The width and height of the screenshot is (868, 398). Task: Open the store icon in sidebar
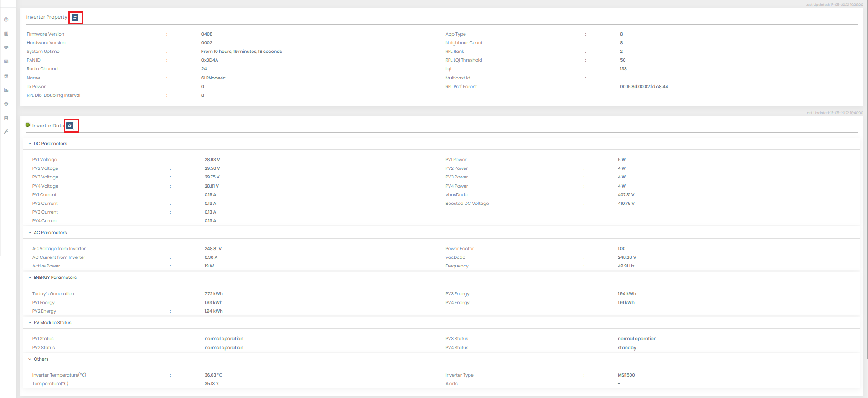(6, 76)
